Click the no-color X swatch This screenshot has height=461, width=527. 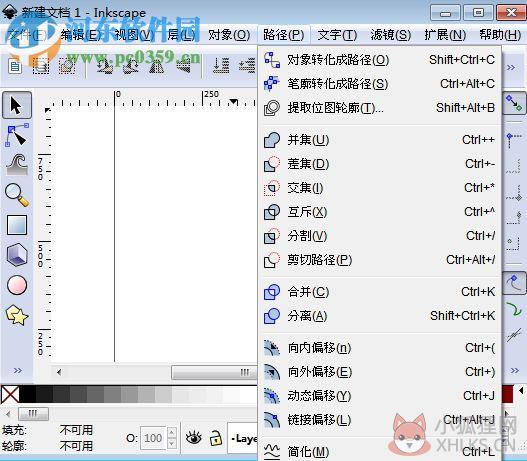pos(10,394)
